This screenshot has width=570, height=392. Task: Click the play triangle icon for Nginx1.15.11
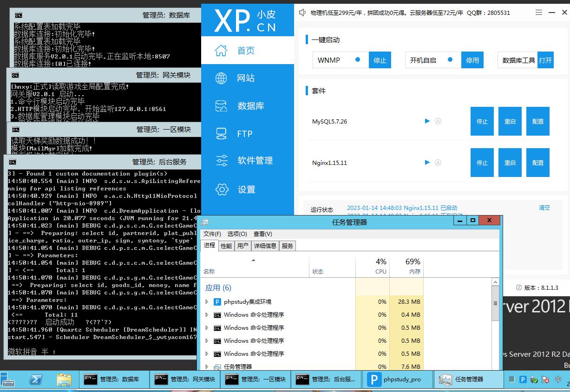click(427, 163)
